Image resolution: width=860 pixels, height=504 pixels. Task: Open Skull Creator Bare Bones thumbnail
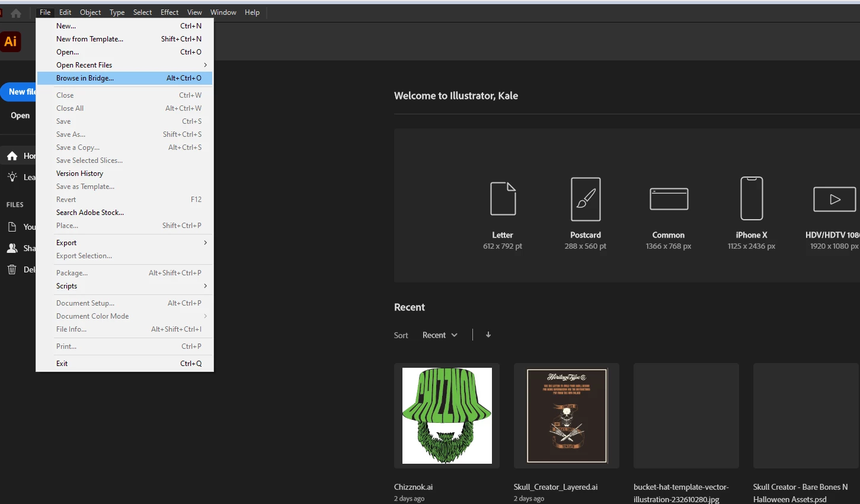[806, 416]
